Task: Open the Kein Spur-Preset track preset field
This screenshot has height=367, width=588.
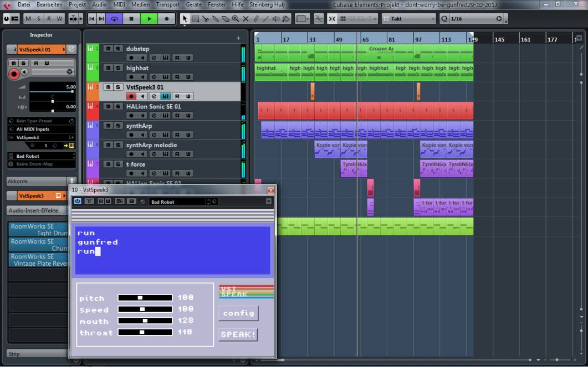Action: 41,121
